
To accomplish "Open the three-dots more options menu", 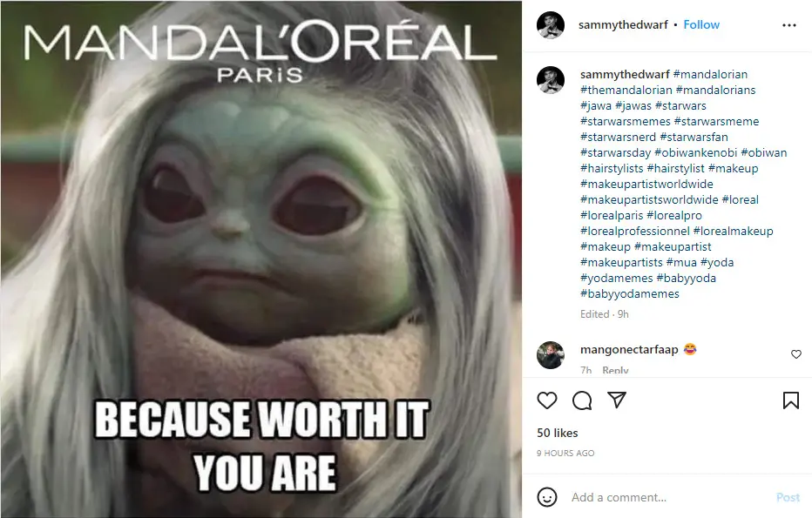I will click(788, 25).
